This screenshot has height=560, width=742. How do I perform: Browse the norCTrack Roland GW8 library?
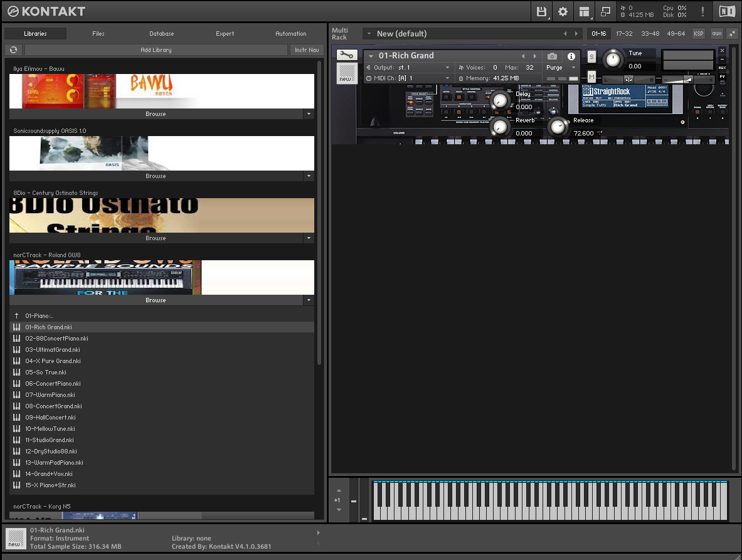[156, 300]
